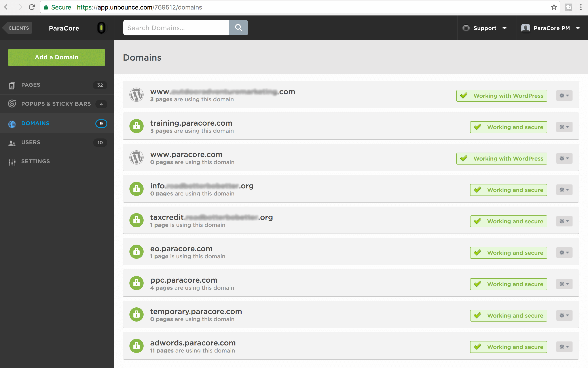Click the Users people icon in the sidebar
The image size is (588, 368).
coord(12,143)
